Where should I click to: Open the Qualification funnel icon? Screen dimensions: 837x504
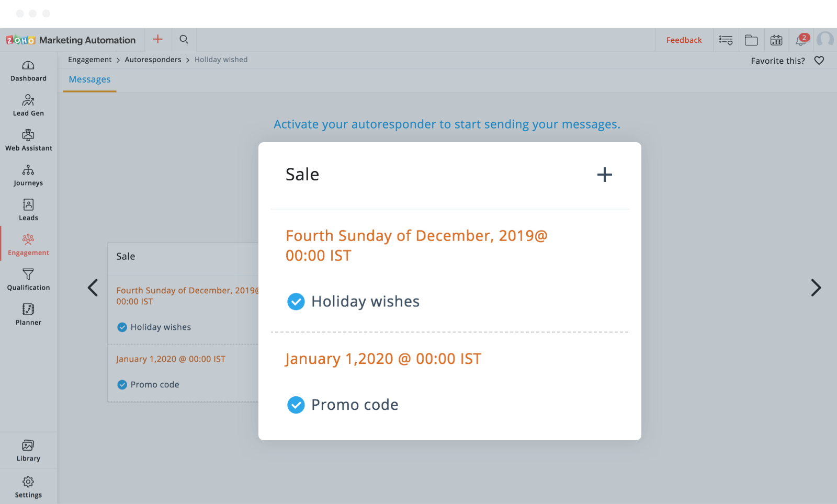pos(28,274)
